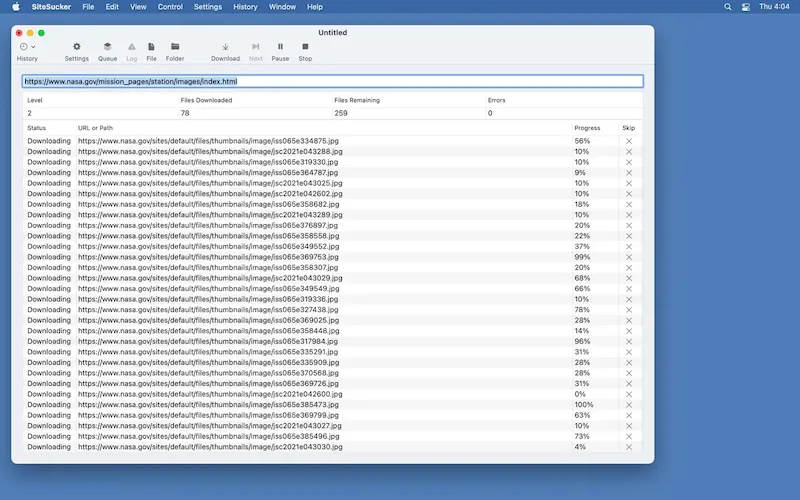This screenshot has height=500, width=800.
Task: Skip download of jsc2021e043288.jpg
Action: 629,152
